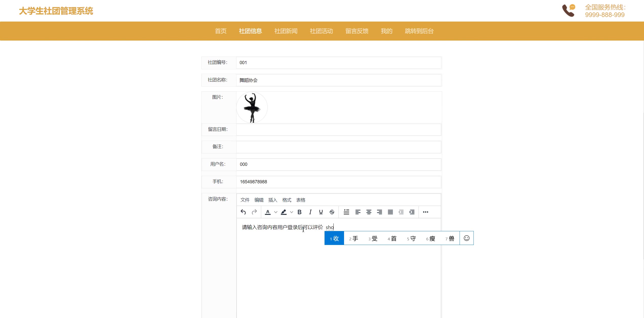The width and height of the screenshot is (644, 318).
Task: Center align the editor text
Action: click(369, 212)
